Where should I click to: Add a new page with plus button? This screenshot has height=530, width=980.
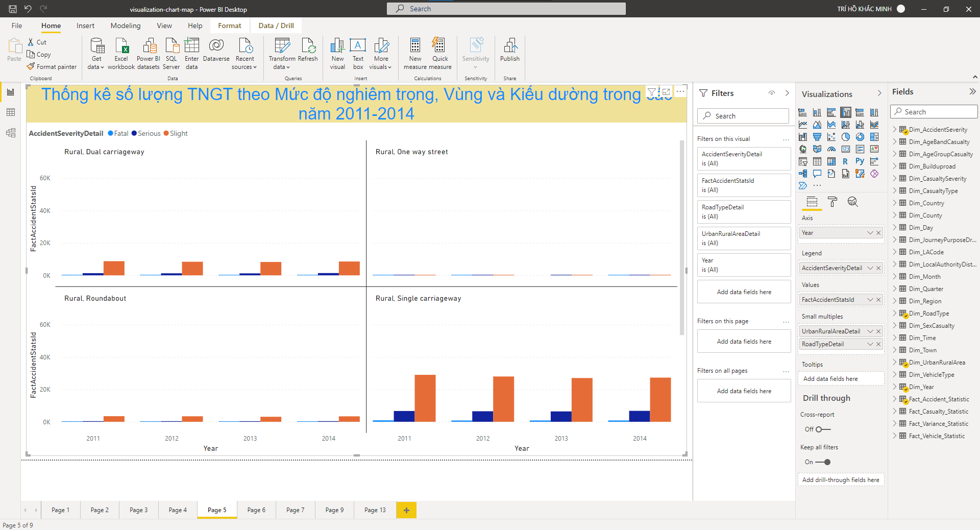[x=406, y=510]
